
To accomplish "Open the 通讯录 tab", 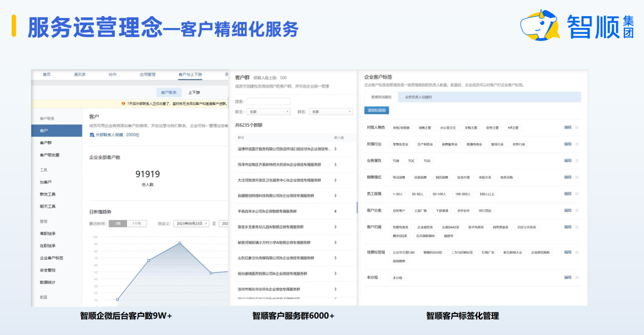I will pyautogui.click(x=80, y=75).
